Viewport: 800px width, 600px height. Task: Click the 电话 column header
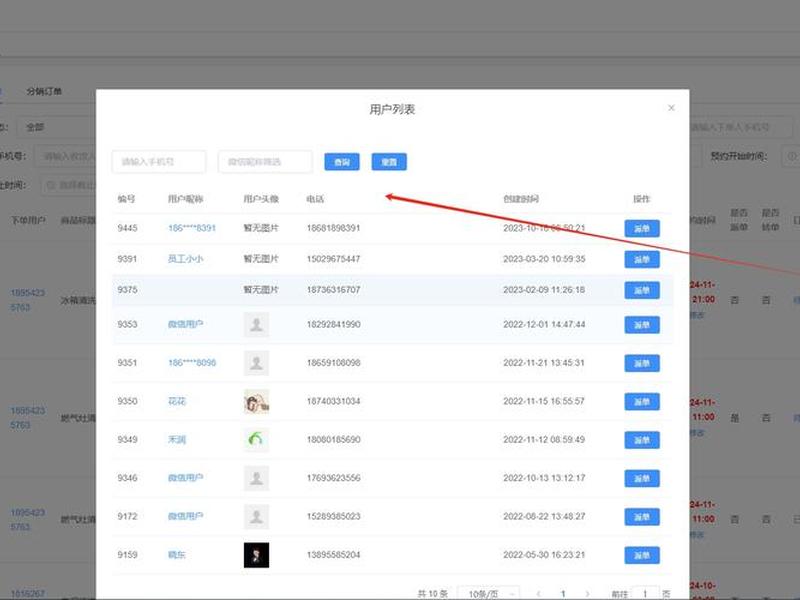pos(315,199)
